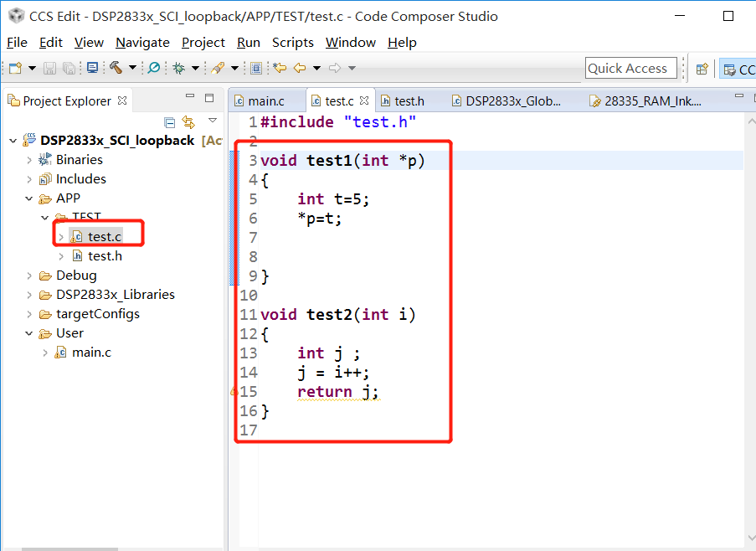
Task: Open the Navigate menu
Action: 142,43
